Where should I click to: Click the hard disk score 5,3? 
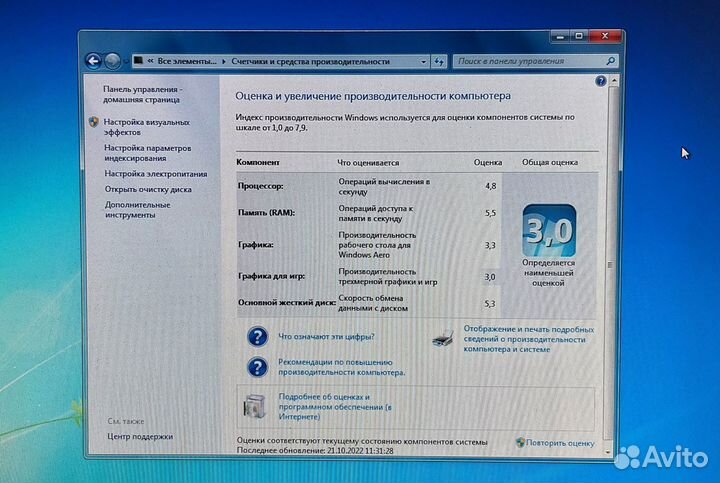(489, 303)
